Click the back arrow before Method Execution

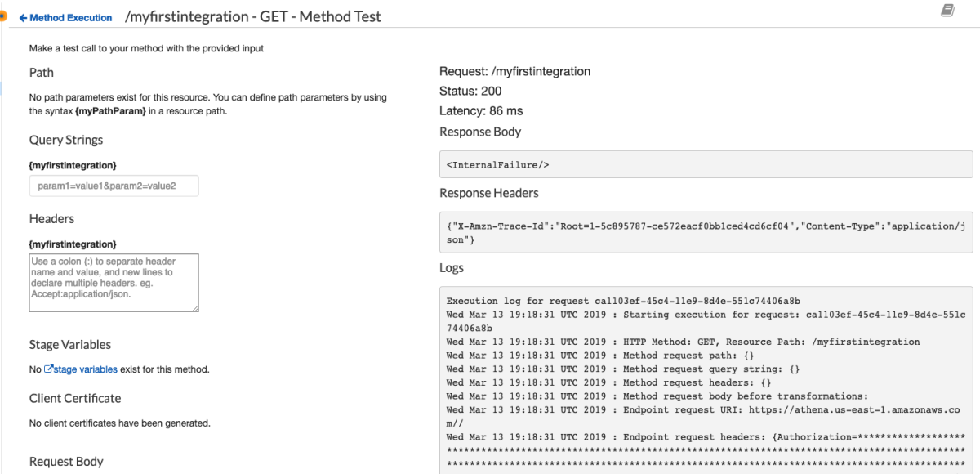coord(23,17)
